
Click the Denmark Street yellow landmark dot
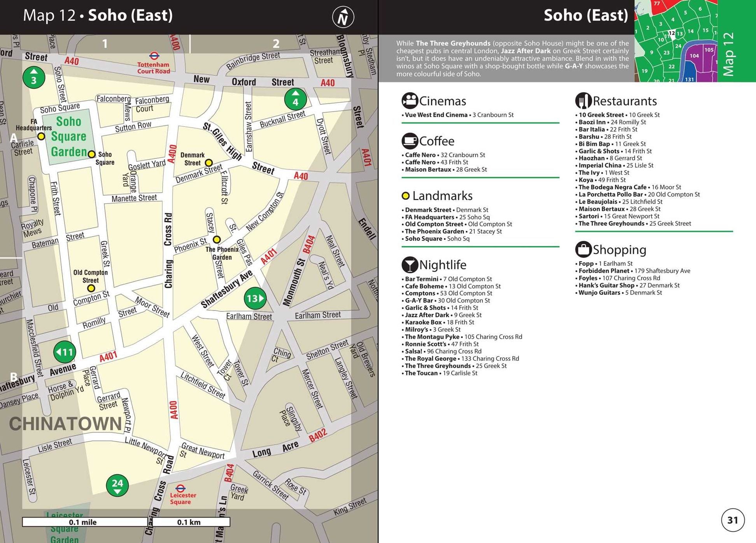pyautogui.click(x=209, y=162)
